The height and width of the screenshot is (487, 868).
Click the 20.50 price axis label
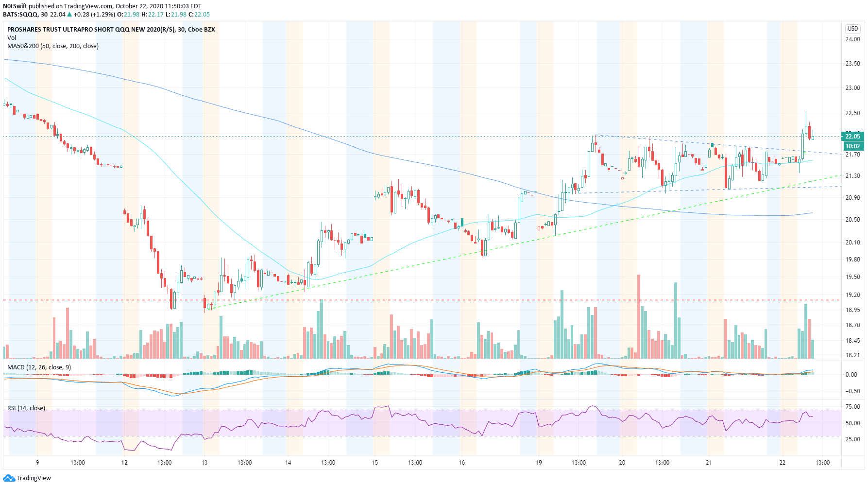point(853,220)
